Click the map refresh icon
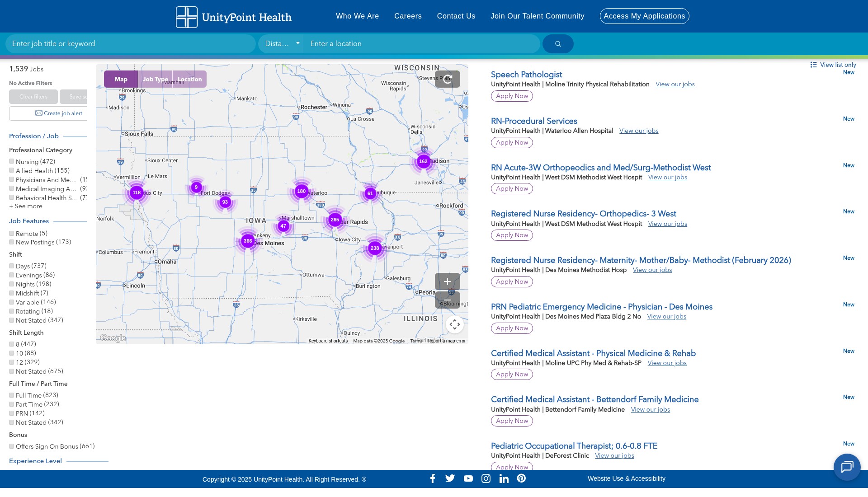Image resolution: width=868 pixels, height=497 pixels. click(448, 79)
